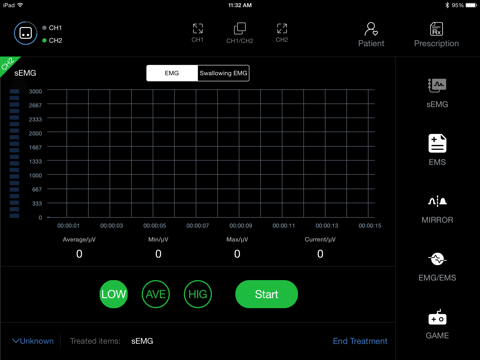Select the LOW level option
Image resolution: width=480 pixels, height=360 pixels.
coord(114,294)
